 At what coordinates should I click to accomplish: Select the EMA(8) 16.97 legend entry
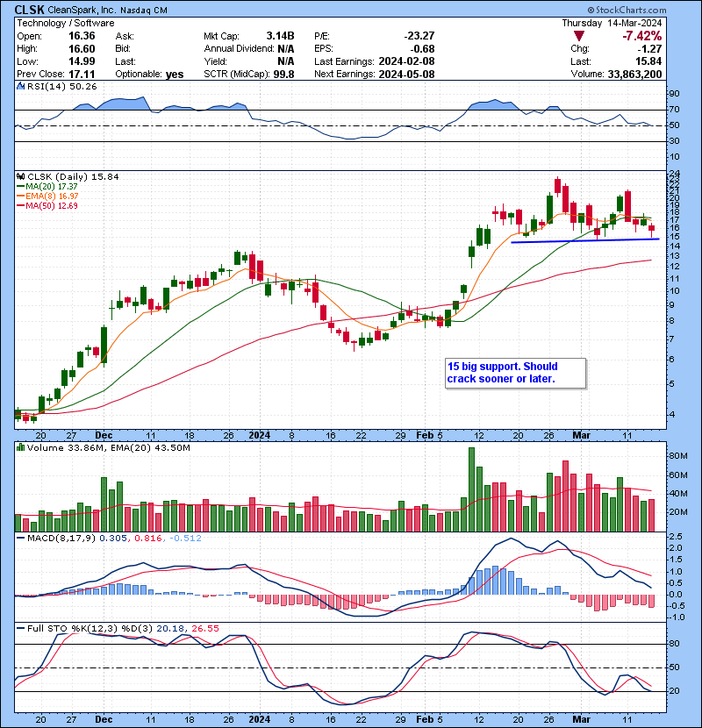(47, 196)
